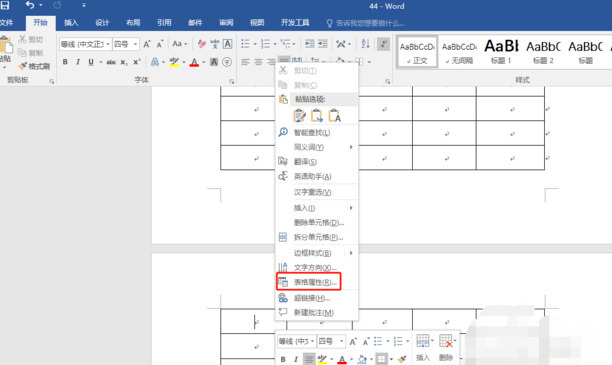612x365 pixels.
Task: Click the ribbon Grow Font icon
Action: pos(147,44)
